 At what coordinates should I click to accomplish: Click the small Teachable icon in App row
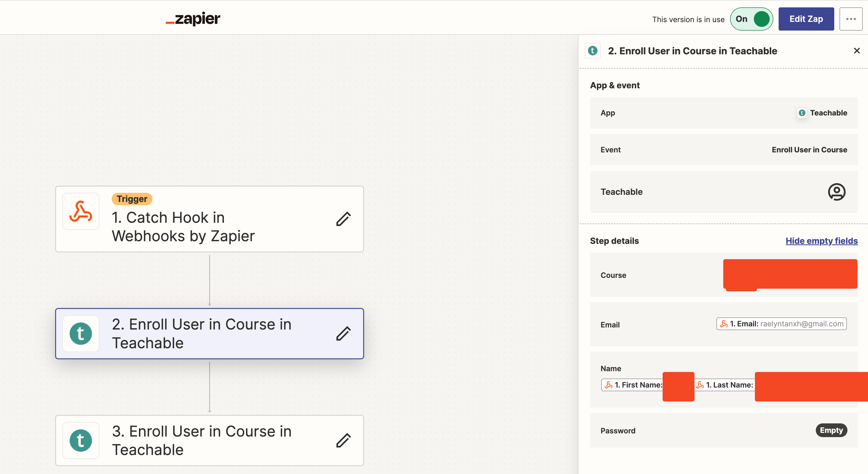(x=802, y=113)
